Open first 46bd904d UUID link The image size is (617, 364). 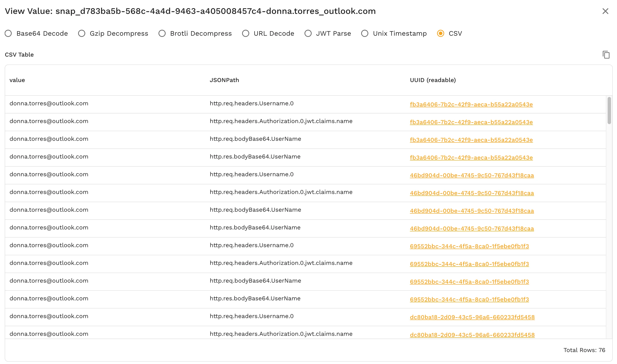point(471,175)
